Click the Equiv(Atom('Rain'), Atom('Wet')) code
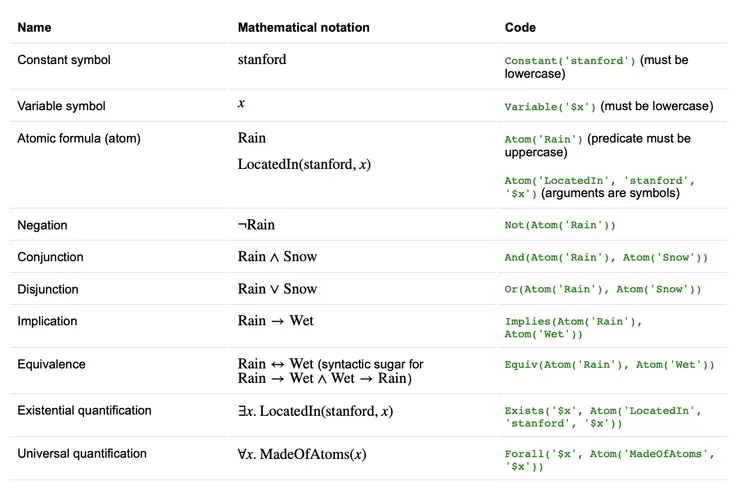The image size is (740, 490). coord(609,365)
